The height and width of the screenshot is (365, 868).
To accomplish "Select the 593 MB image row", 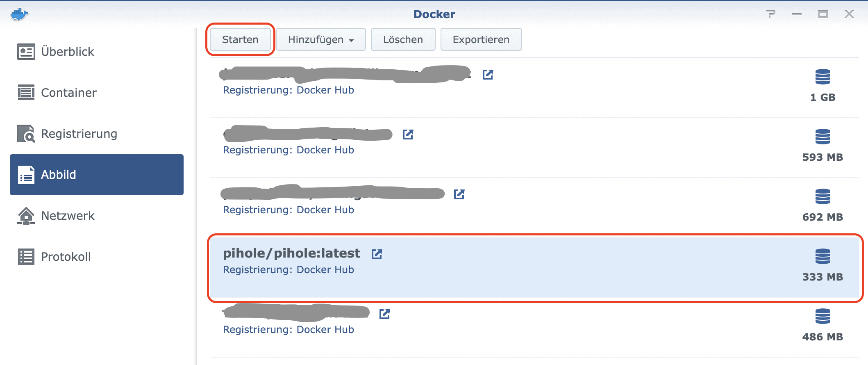I will 534,148.
